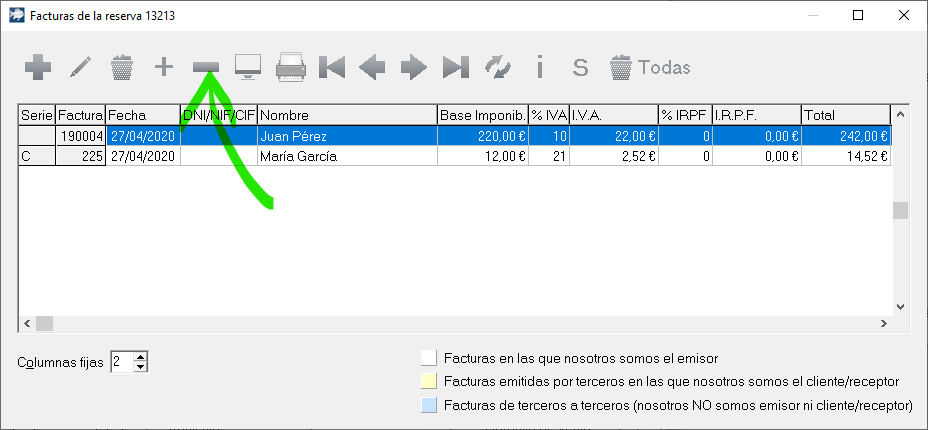Go to previous record left arrow
Screen dimensions: 928x430
click(372, 67)
